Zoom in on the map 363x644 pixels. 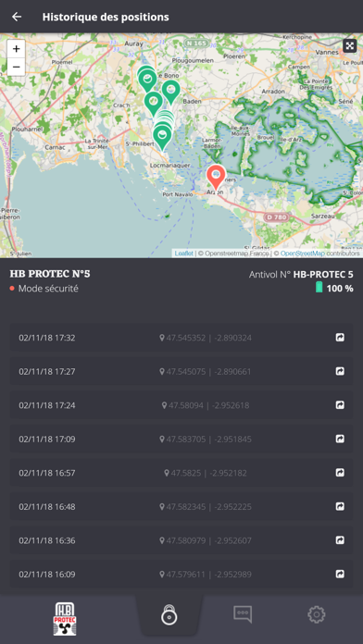pos(16,49)
